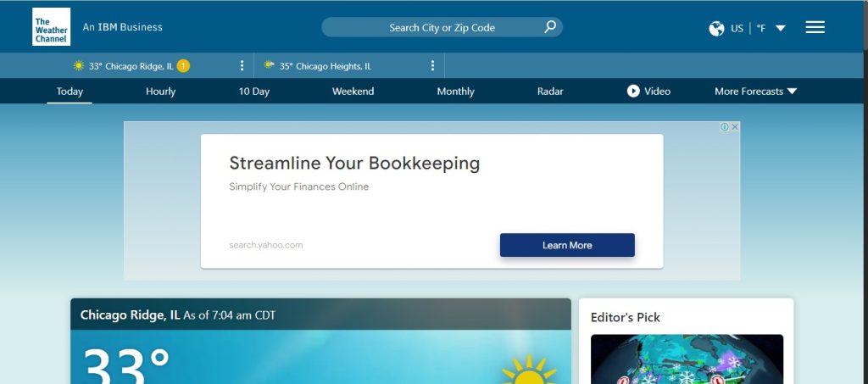Open the Radar tab
The height and width of the screenshot is (384, 868).
(x=550, y=92)
